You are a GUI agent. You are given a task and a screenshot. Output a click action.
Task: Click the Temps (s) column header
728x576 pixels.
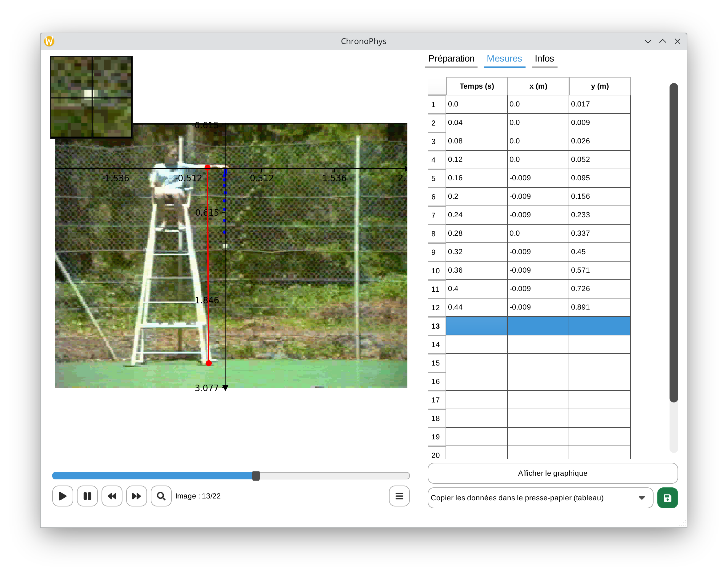476,86
